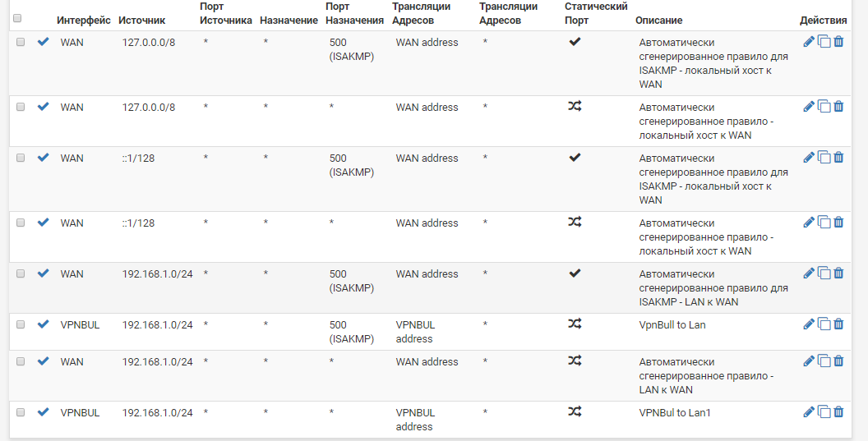Screen dimensions: 868x441
Task: Tick the select-all checkbox in table header
Action: pyautogui.click(x=17, y=18)
